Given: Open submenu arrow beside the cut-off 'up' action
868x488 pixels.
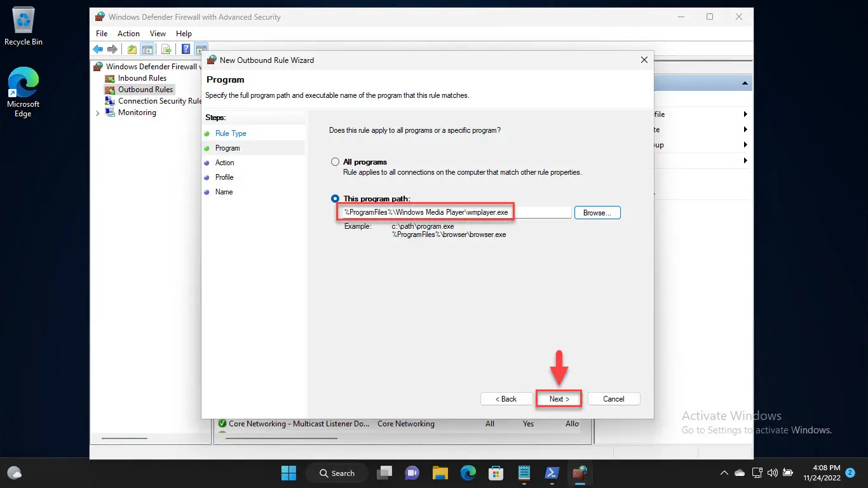Looking at the screenshot, I should (x=745, y=145).
